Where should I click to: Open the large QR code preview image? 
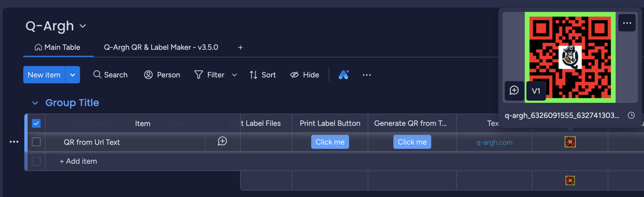coord(570,57)
